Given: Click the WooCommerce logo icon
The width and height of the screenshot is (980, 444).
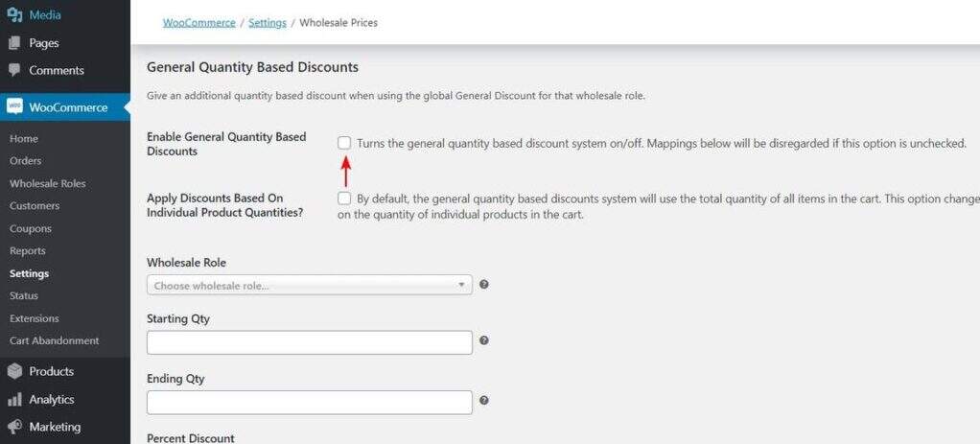Looking at the screenshot, I should pyautogui.click(x=14, y=107).
